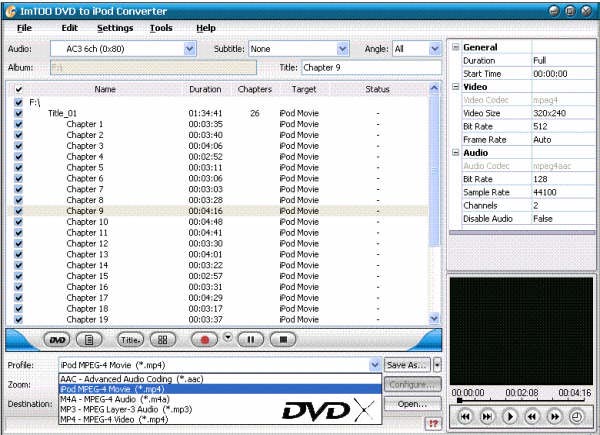
Task: Open the Subtitle dropdown
Action: pos(342,49)
